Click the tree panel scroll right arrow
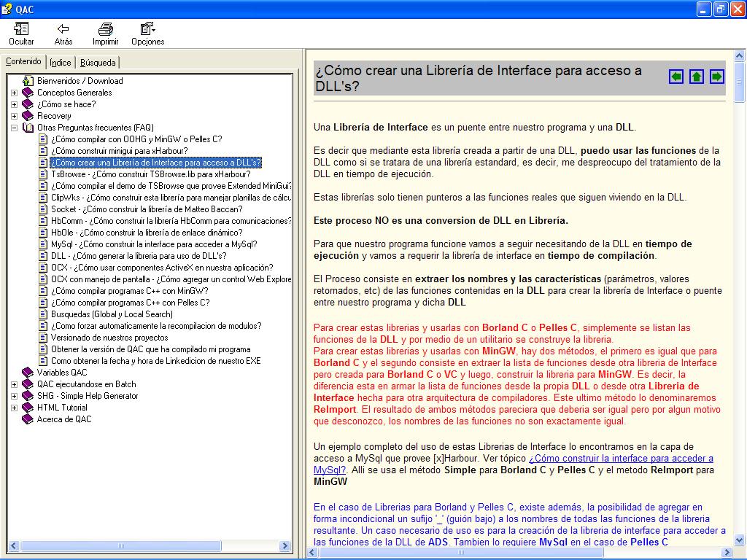The width and height of the screenshot is (747, 560). pyautogui.click(x=285, y=545)
